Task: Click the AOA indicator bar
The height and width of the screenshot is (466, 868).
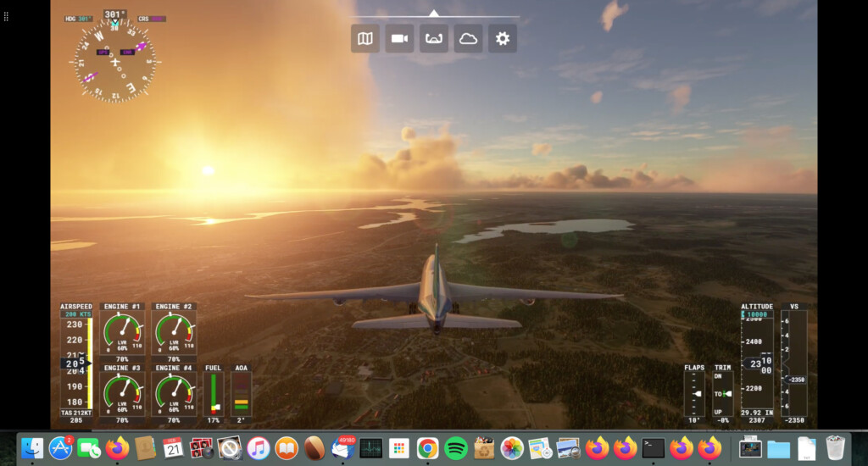Action: pyautogui.click(x=241, y=394)
